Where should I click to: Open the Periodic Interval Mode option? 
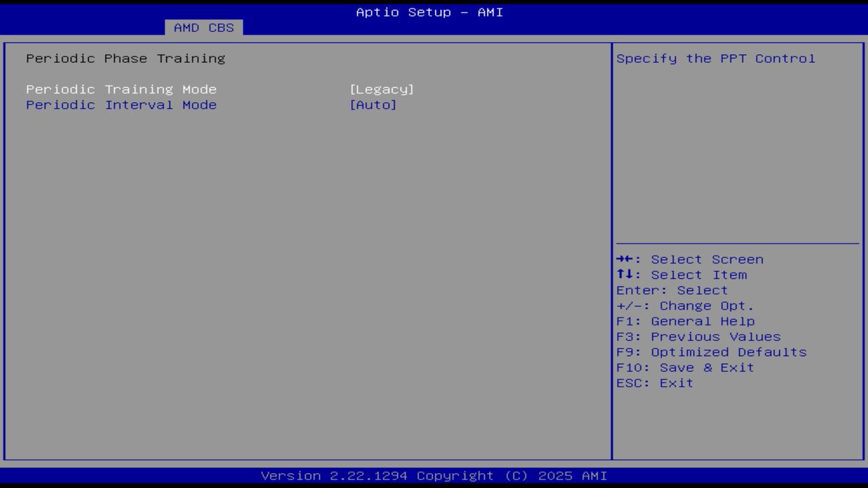tap(121, 104)
